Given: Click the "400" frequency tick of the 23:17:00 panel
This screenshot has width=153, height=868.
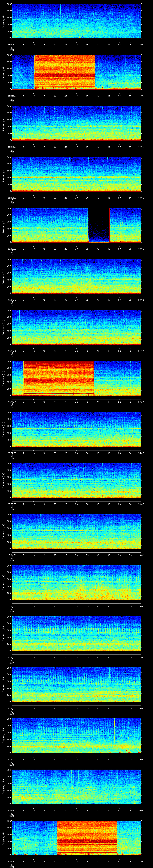Looking at the screenshot, I should click(x=9, y=178).
